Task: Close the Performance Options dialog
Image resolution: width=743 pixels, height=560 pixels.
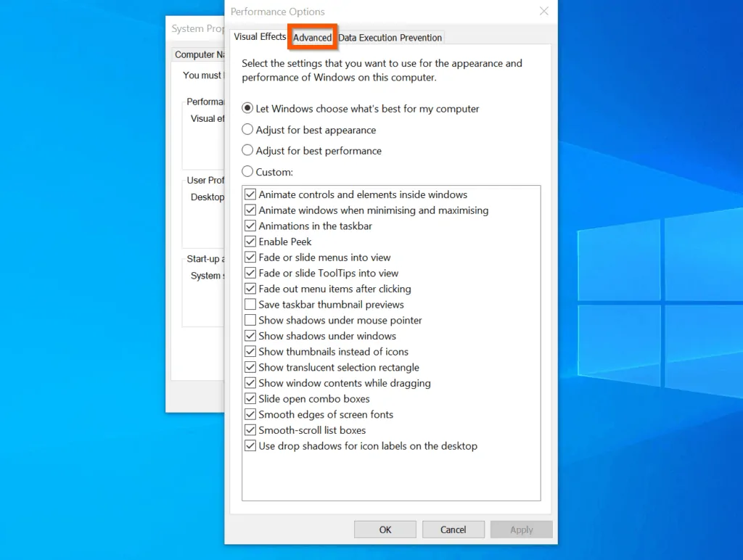Action: pyautogui.click(x=544, y=12)
